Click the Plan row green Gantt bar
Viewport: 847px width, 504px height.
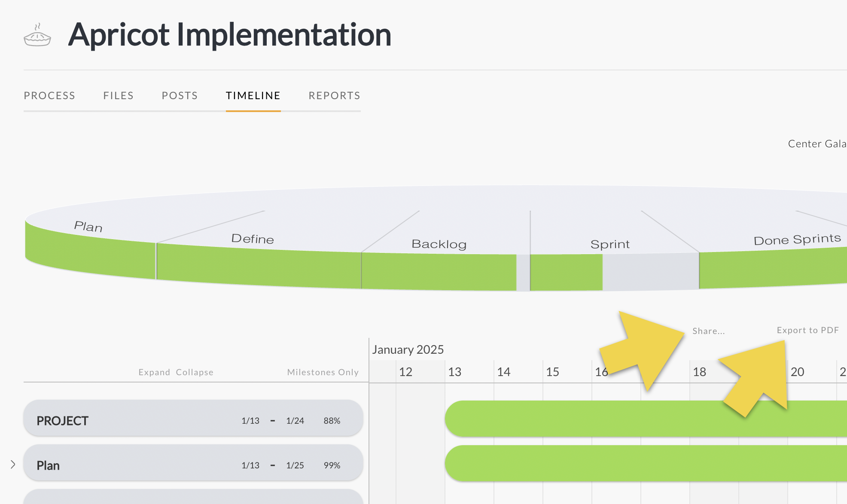click(644, 463)
